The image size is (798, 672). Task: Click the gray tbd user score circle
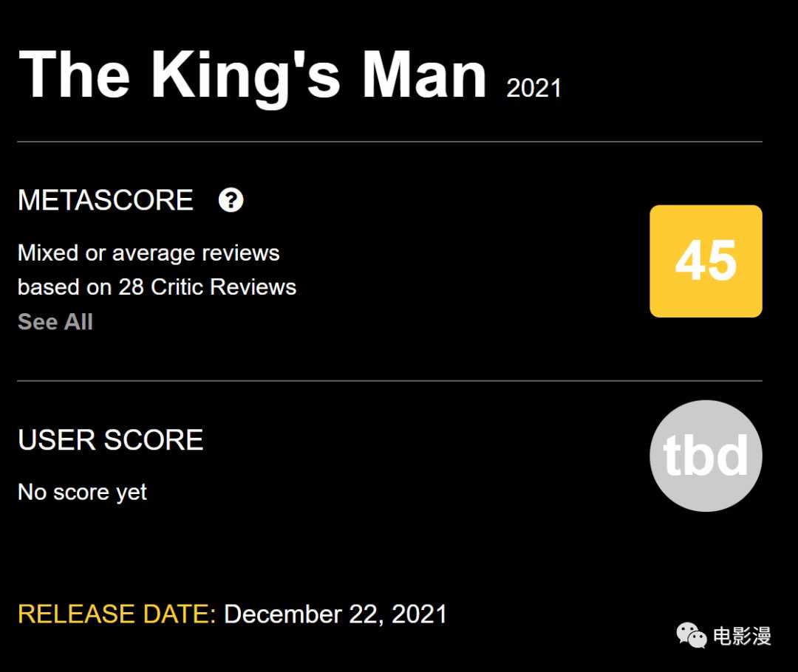(706, 456)
